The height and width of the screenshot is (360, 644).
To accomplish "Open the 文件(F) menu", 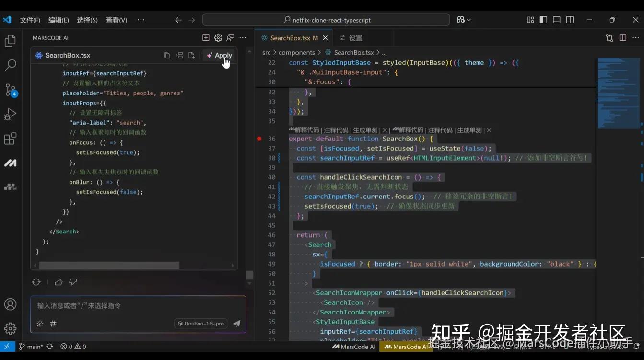I will (30, 20).
